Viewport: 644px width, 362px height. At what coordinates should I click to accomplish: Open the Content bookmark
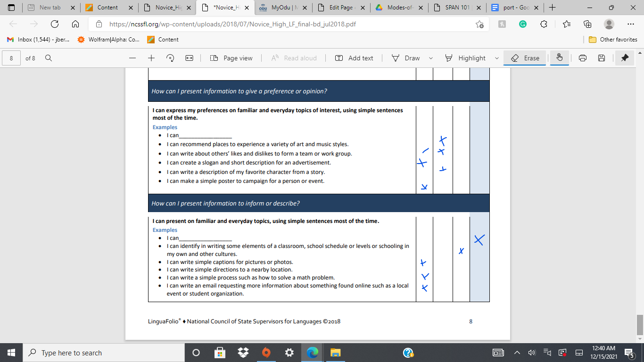coord(163,40)
